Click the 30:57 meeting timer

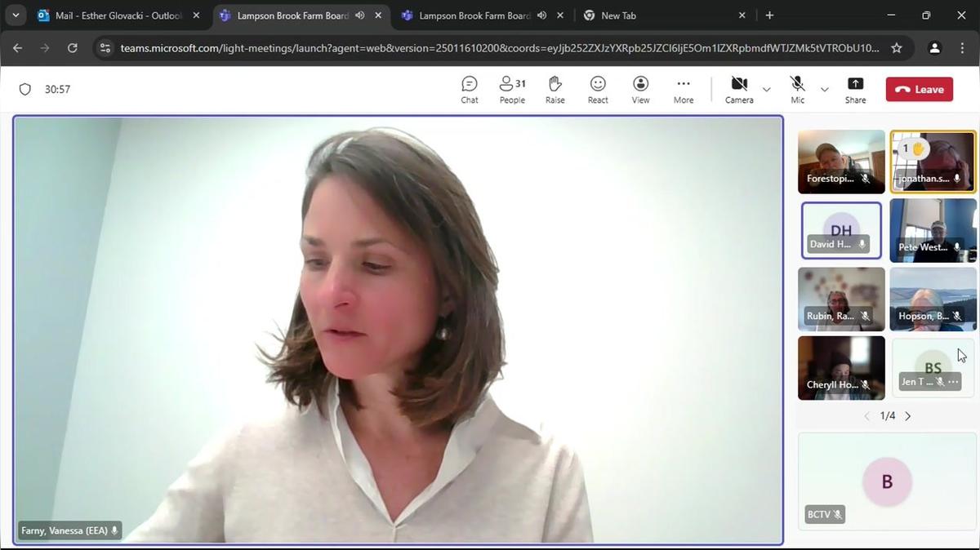pyautogui.click(x=57, y=90)
